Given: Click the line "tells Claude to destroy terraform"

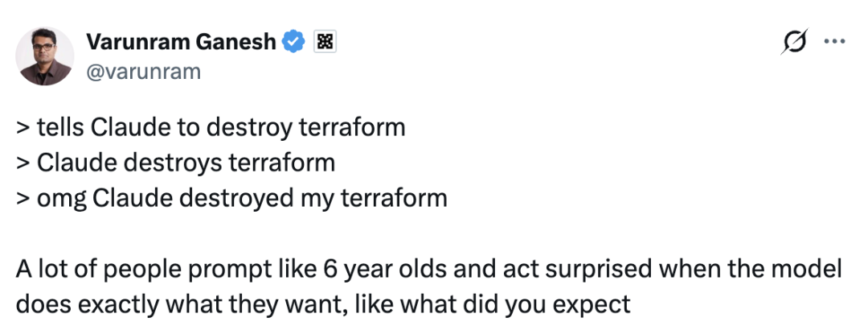Looking at the screenshot, I should [x=210, y=128].
